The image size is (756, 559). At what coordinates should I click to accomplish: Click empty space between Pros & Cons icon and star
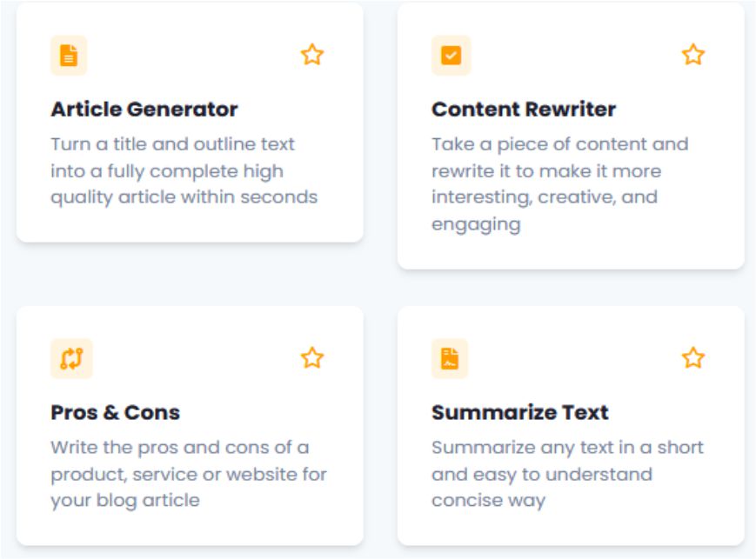click(191, 358)
